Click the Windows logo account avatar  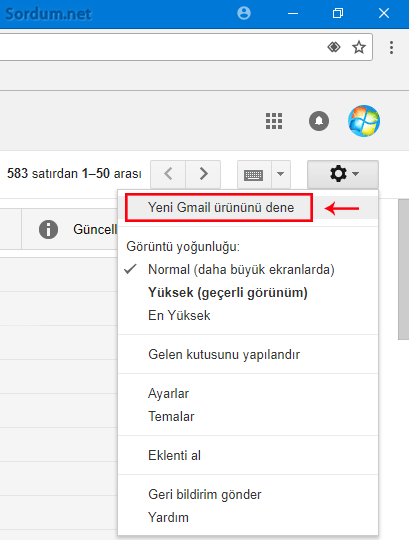point(364,121)
